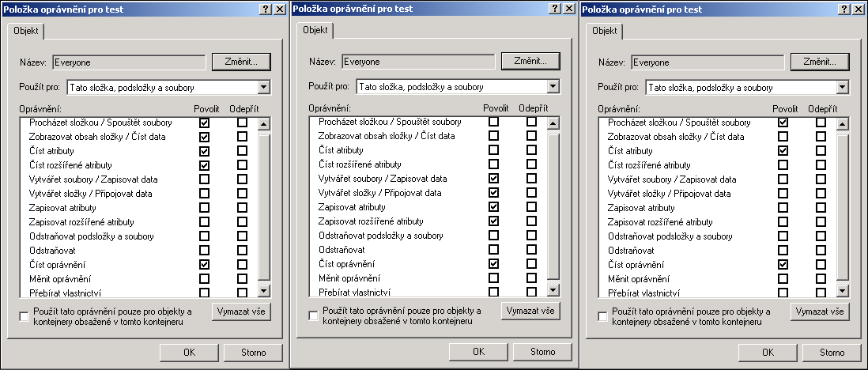Viewport: 868px width, 370px height.
Task: Enable 'Použít tato oprávnění pouze' checkbox, right dialog
Action: point(602,316)
